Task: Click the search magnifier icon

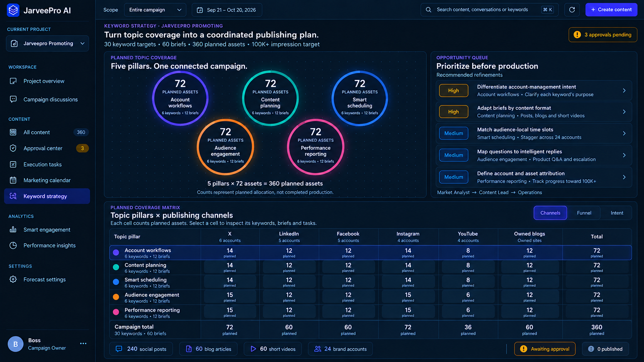Action: (428, 10)
